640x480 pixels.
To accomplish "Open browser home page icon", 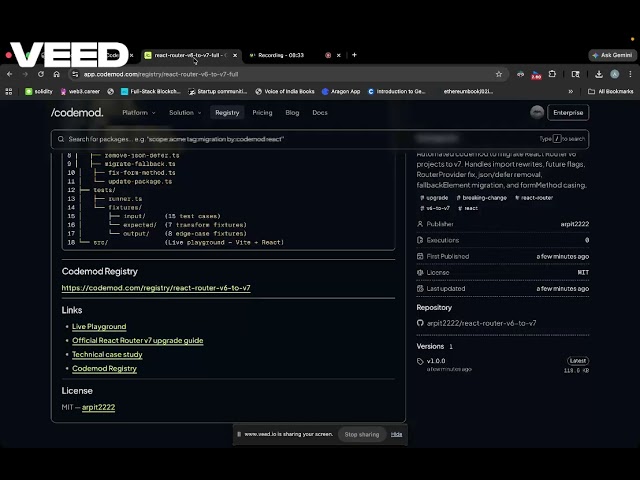I will click(x=57, y=74).
